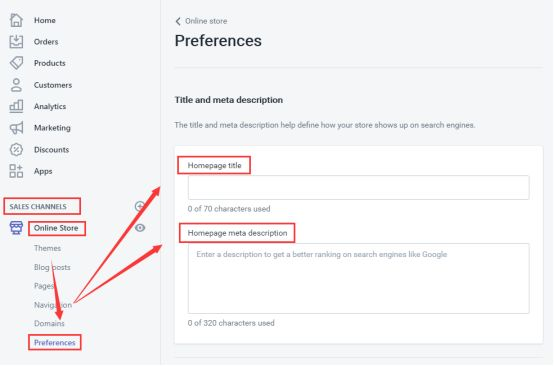View online store via eye icon
Image resolution: width=554 pixels, height=366 pixels.
140,228
